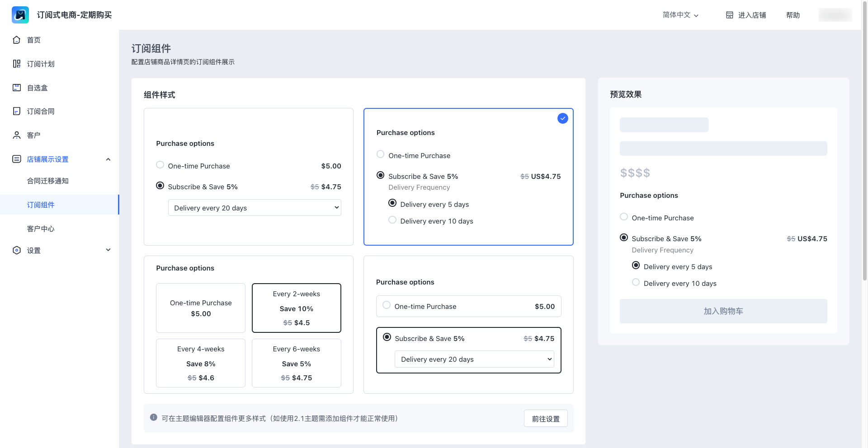Click the info icon beside theme editor note
The image size is (868, 448).
click(154, 417)
